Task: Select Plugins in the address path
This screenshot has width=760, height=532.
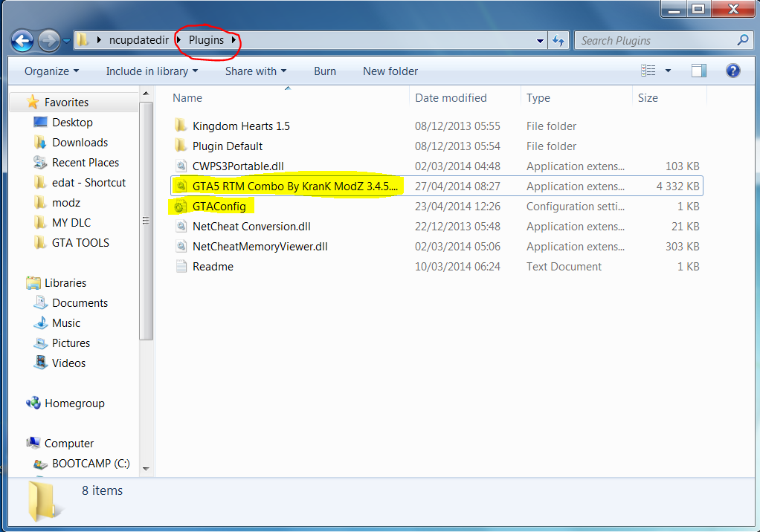Action: pyautogui.click(x=207, y=40)
